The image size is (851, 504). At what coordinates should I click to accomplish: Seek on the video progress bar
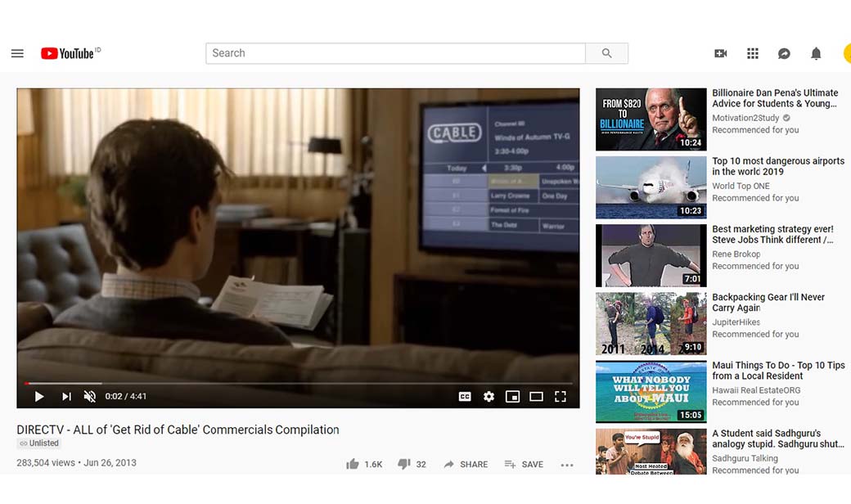(x=298, y=383)
